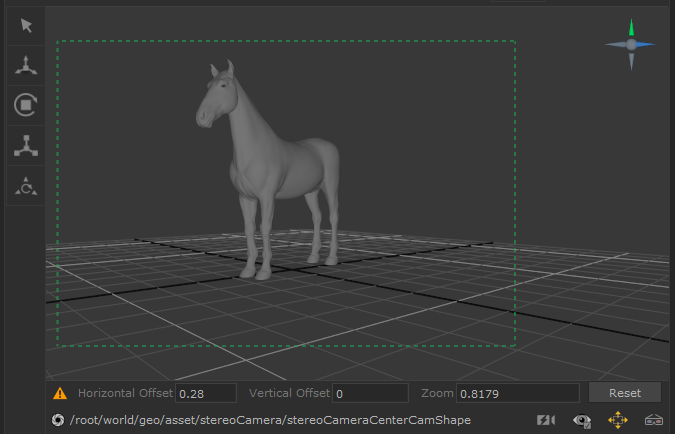Activate the rotate manipulator tool
Screen dimensions: 675x434
(x=26, y=105)
